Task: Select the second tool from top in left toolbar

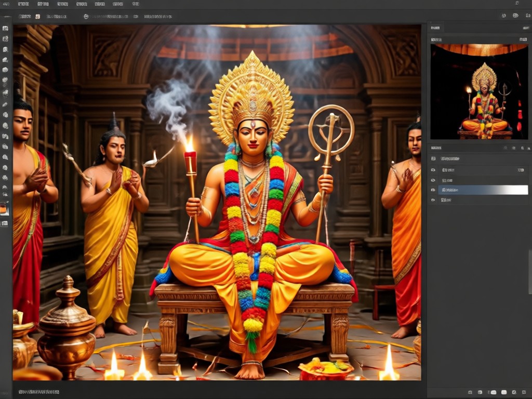Action: point(5,39)
